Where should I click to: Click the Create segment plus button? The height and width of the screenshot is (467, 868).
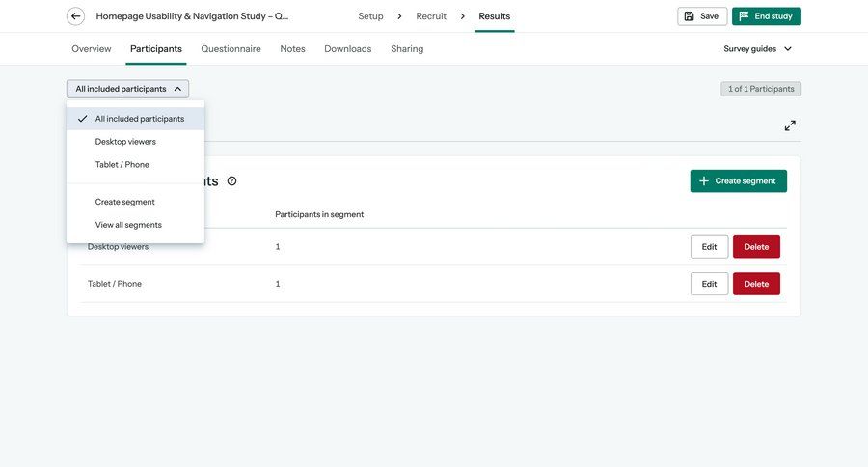(x=738, y=181)
